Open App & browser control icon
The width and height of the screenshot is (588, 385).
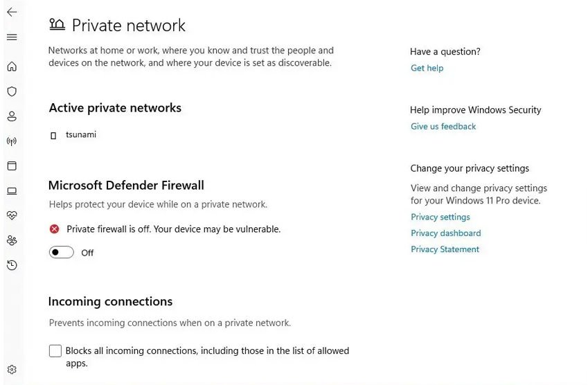click(x=12, y=166)
